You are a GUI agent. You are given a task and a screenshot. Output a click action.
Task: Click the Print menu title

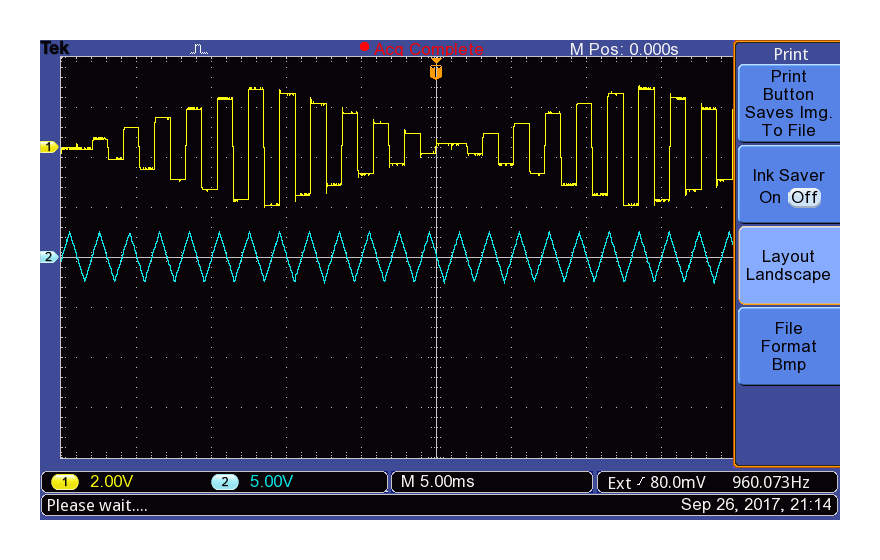coord(790,54)
